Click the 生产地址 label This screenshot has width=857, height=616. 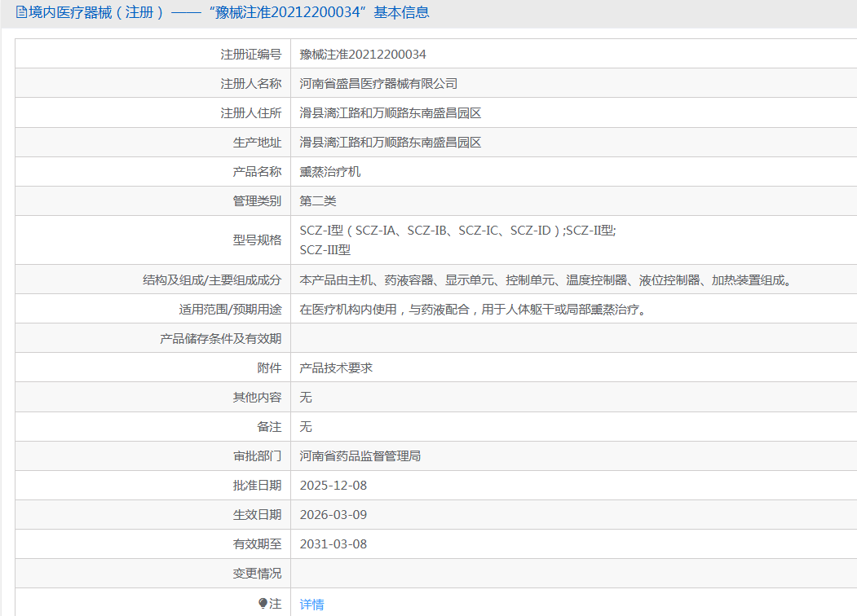click(x=257, y=143)
